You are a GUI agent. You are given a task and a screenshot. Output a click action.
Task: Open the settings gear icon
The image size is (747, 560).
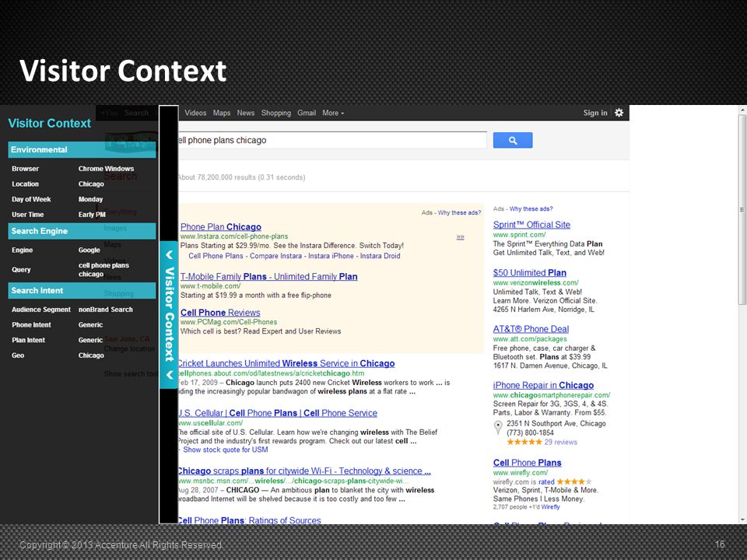[619, 113]
